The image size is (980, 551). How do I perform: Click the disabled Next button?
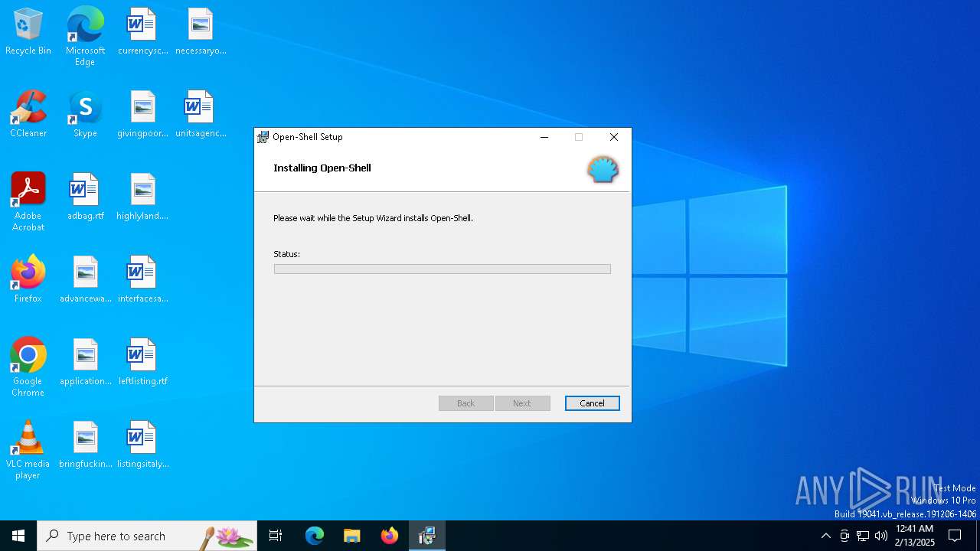pos(522,403)
